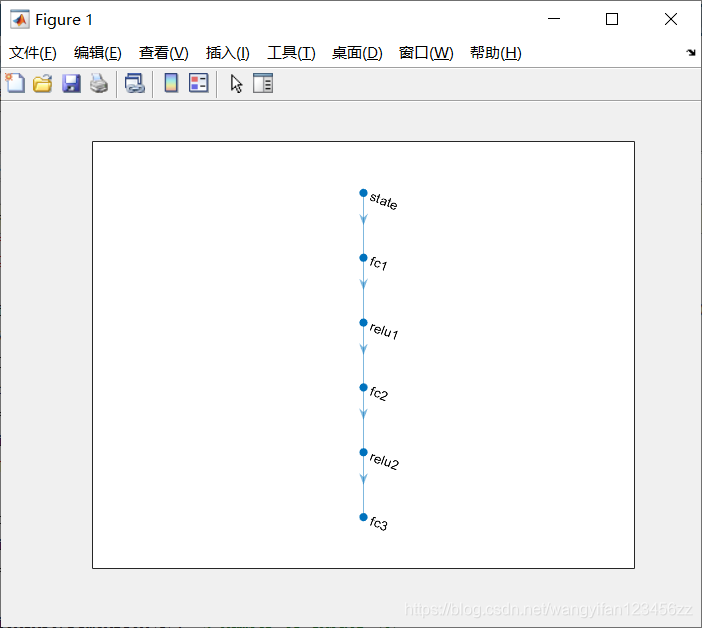Maximize the Figure 1 window
Screen dimensions: 702x628
(612, 19)
